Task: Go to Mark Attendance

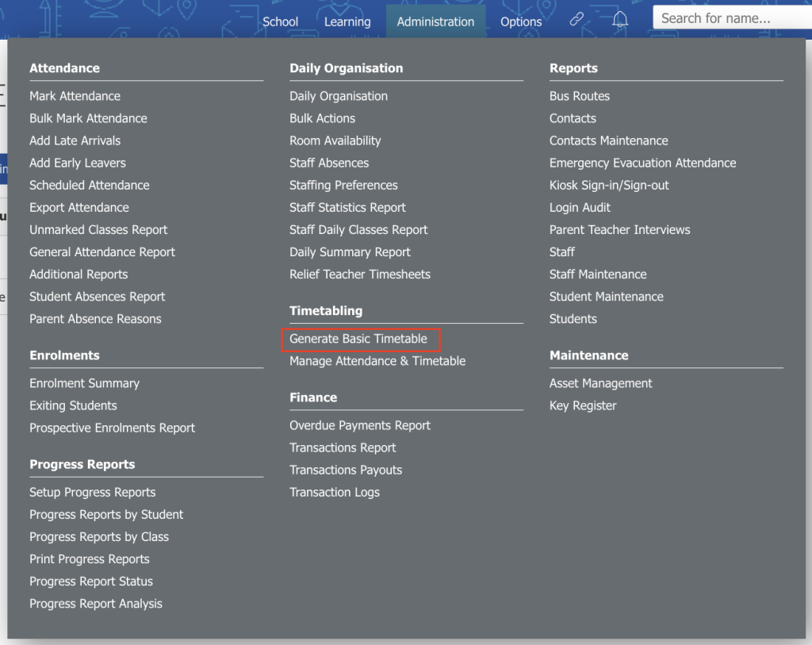Action: 75,96
